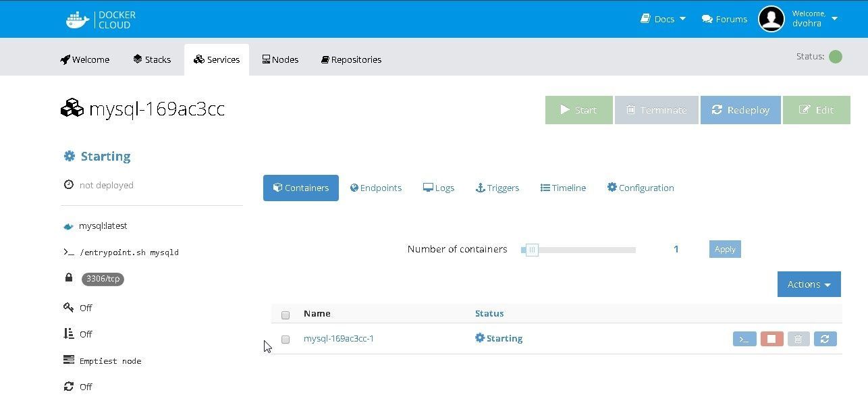
Task: Click the server icon beside Emptiest node
Action: (x=68, y=360)
